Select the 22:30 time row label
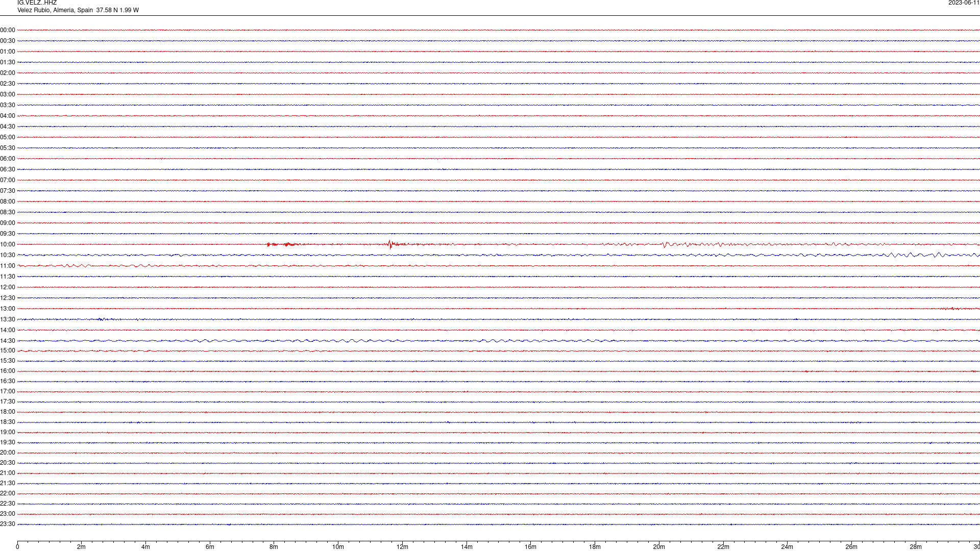Screen dimensions: 980x551 (8, 504)
